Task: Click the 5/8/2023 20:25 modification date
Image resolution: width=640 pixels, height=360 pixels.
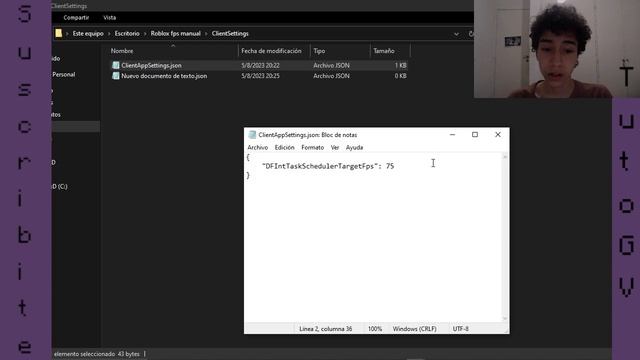Action: (260, 76)
